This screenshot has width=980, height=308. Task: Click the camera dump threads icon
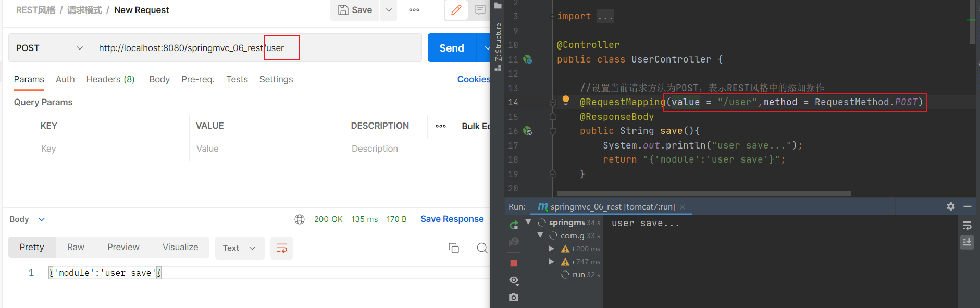[514, 297]
